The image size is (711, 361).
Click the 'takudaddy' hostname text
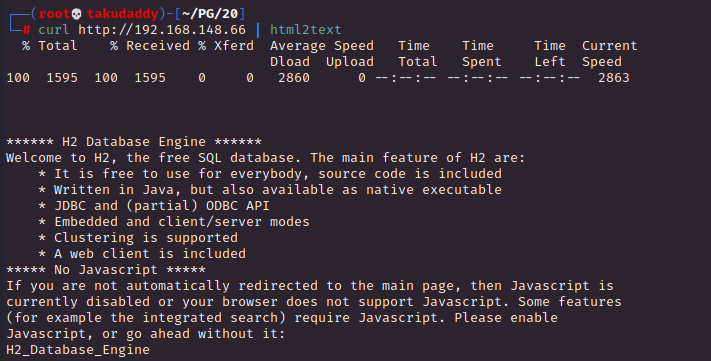pyautogui.click(x=122, y=14)
